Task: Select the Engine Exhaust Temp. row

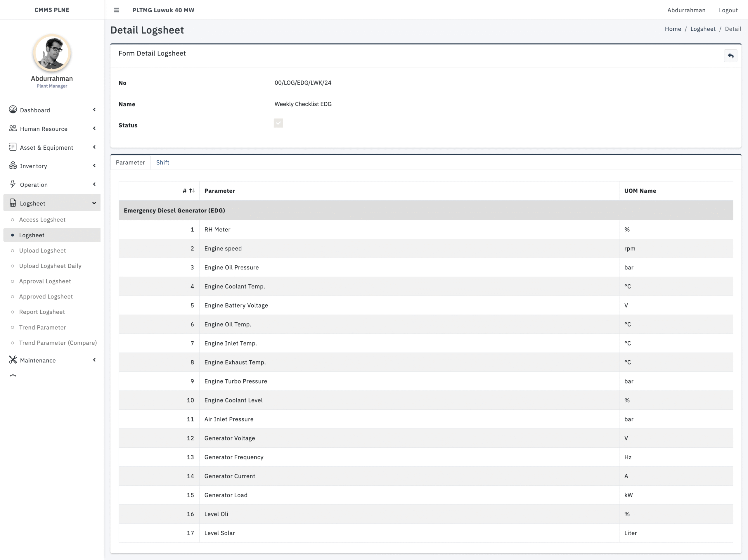Action: click(x=426, y=362)
